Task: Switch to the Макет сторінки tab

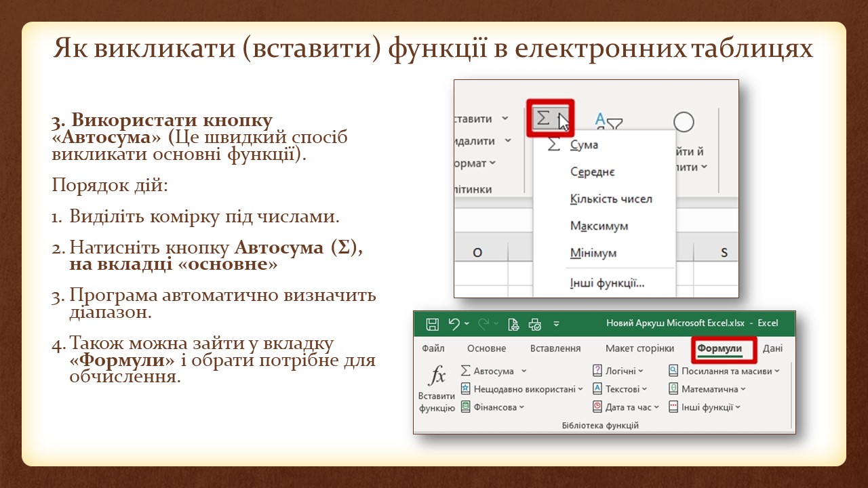Action: (639, 348)
